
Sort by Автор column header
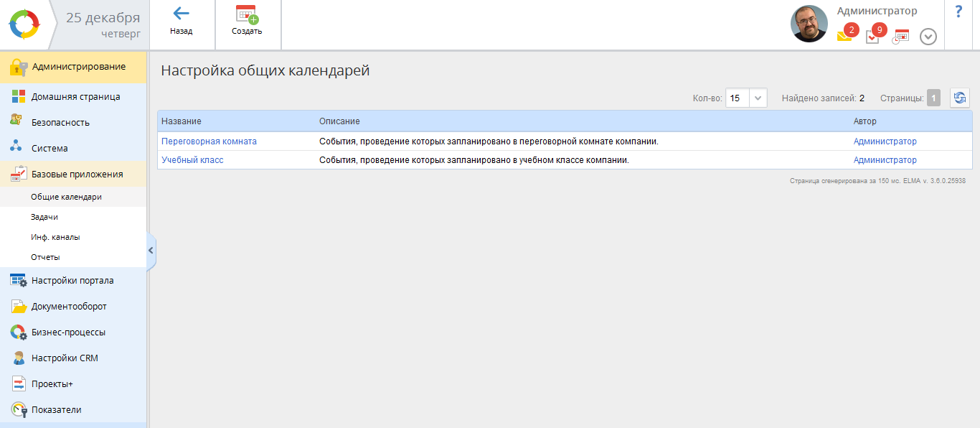[x=865, y=121]
